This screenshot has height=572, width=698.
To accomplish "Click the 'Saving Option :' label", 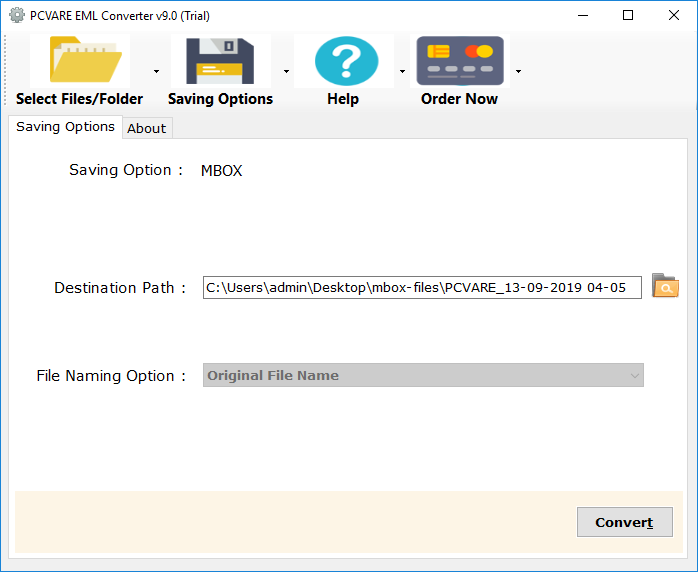I will coord(126,170).
